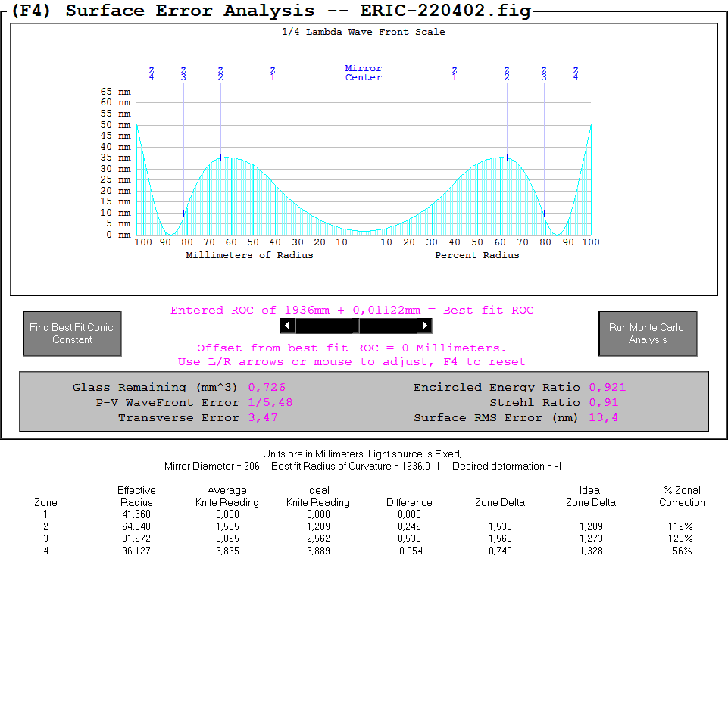Select the left-side Z2 zone marker
Screen dimensions: 728x724
click(220, 73)
